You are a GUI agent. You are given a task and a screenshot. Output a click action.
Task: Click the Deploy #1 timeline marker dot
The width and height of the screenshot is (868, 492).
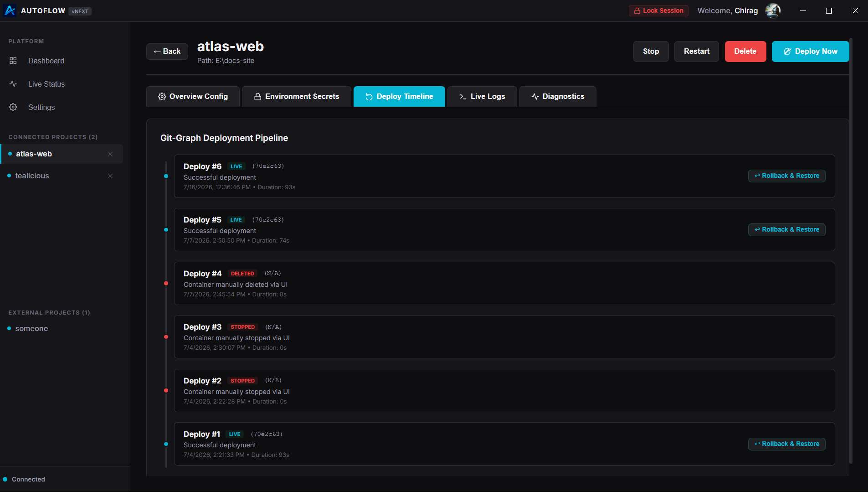[x=166, y=444]
